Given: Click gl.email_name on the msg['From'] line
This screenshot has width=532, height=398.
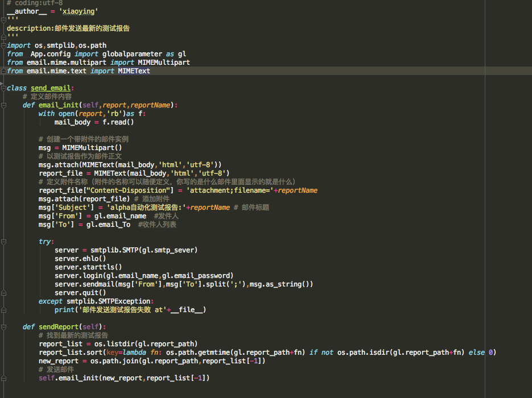Looking at the screenshot, I should coord(120,216).
